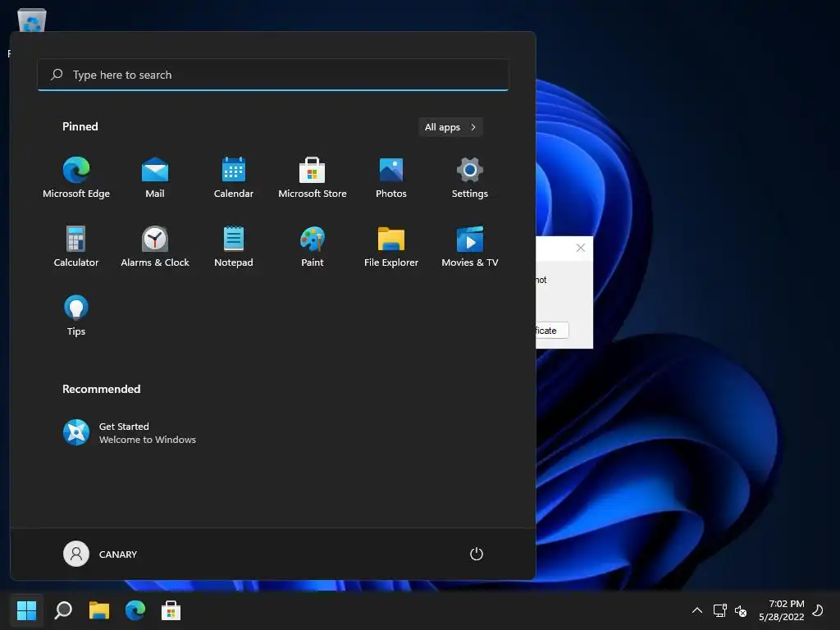
Task: Open Search from the taskbar
Action: 63,610
